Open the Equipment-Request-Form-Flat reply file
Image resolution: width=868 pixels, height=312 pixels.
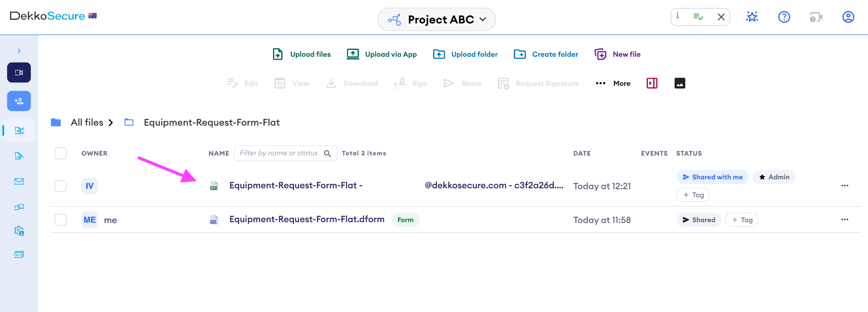[x=396, y=185]
